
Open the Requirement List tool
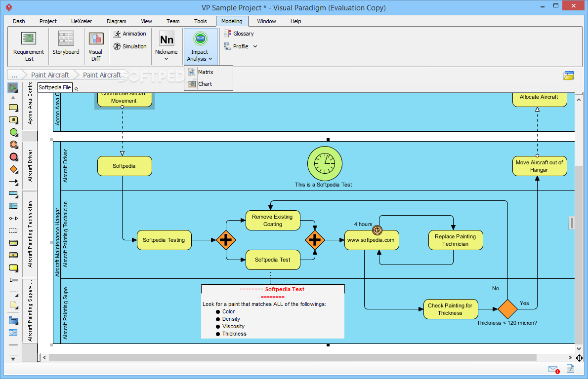click(x=29, y=46)
